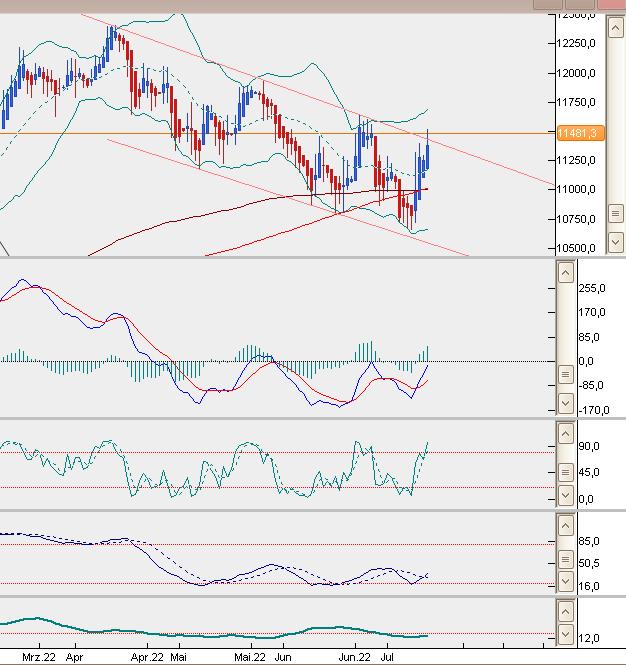Click the 50,5 label on the RSI axis
The image size is (626, 665).
pyautogui.click(x=589, y=563)
